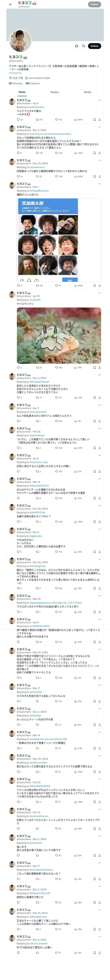Bookmark the post replying to @tweetsoku1
110x980 pixels.
95,177
